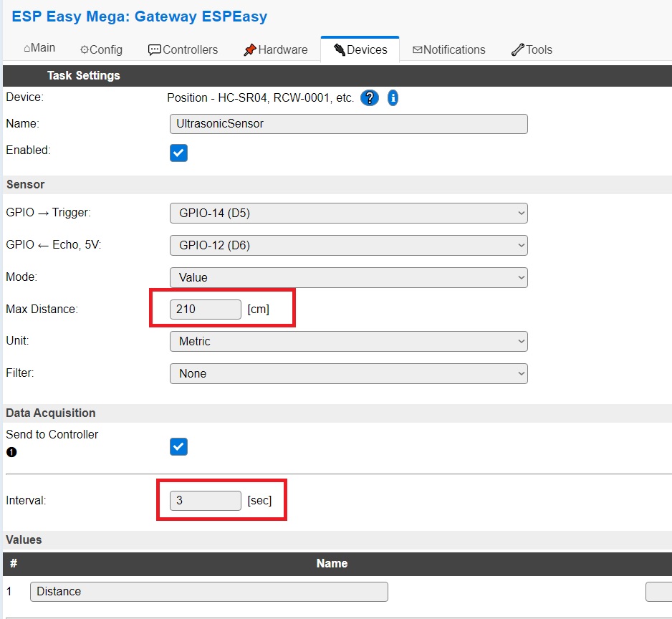Go to the Controllers tab
This screenshot has height=619, width=672.
coord(183,49)
